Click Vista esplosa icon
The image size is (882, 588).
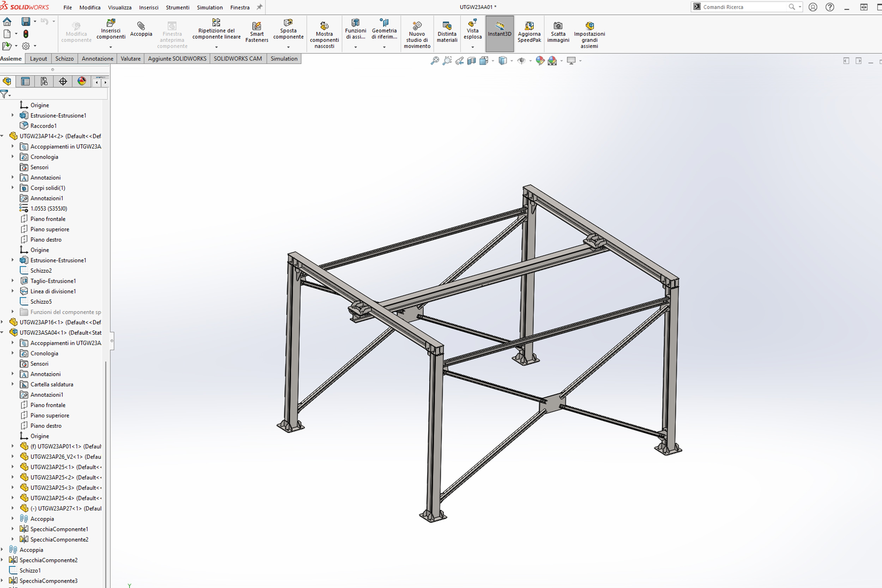[472, 23]
